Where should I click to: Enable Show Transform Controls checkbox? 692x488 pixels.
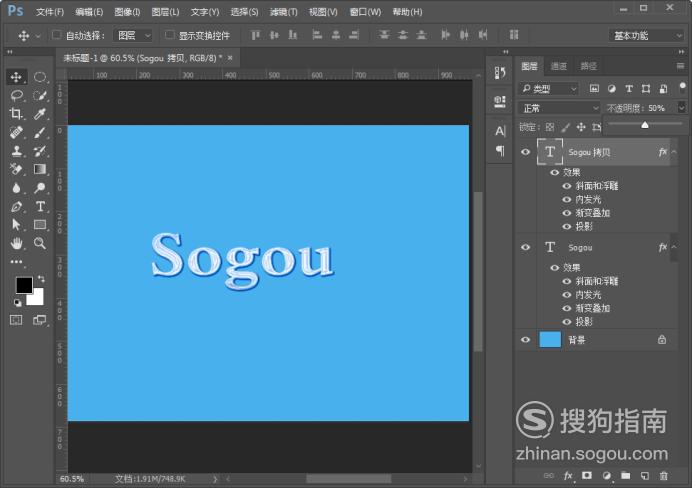coord(169,35)
